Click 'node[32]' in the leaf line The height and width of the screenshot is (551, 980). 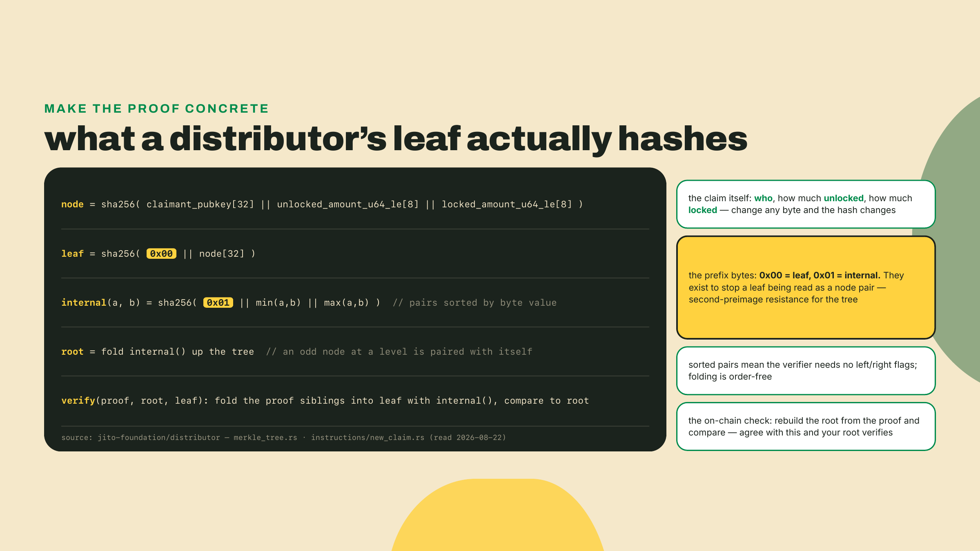(222, 253)
